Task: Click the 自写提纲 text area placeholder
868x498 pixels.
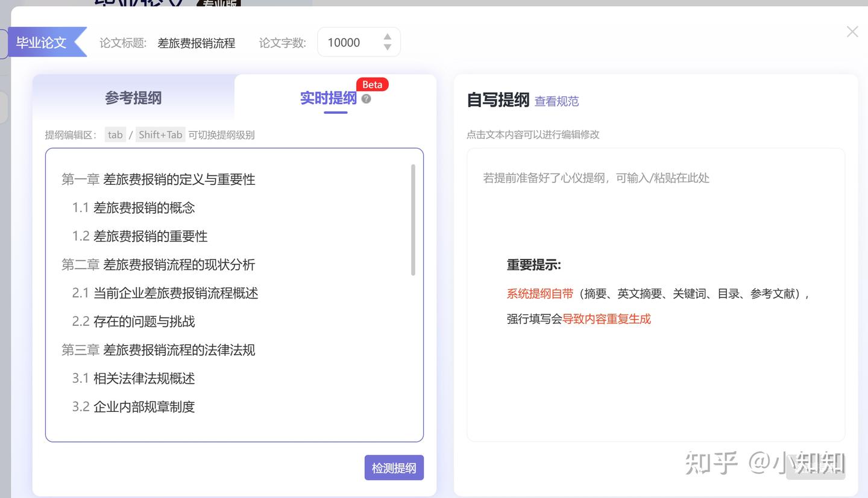Action: 596,178
